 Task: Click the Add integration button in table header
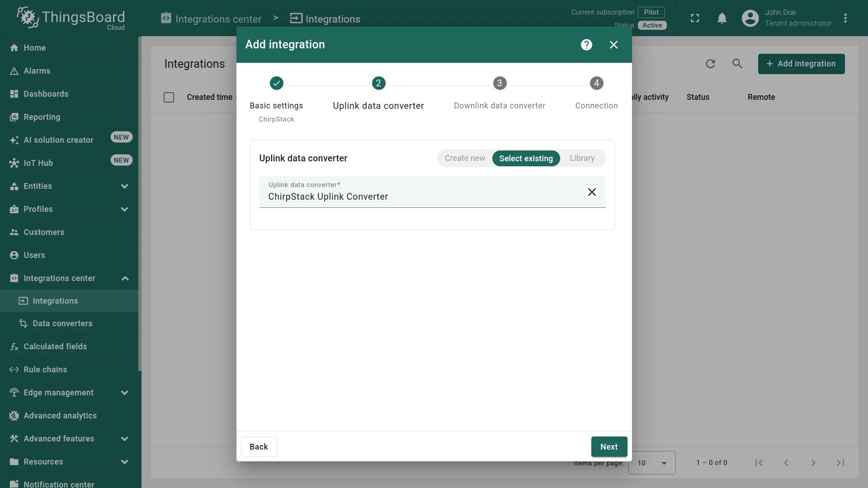point(801,64)
